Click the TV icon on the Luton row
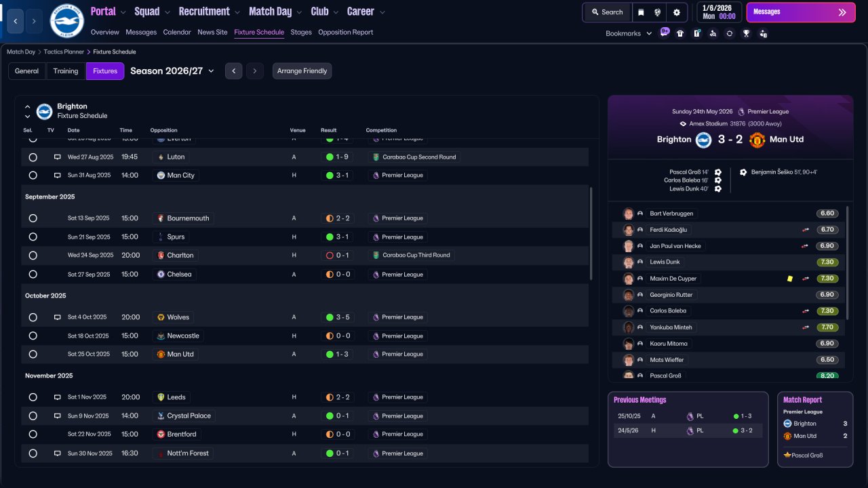The width and height of the screenshot is (868, 488). tap(58, 157)
